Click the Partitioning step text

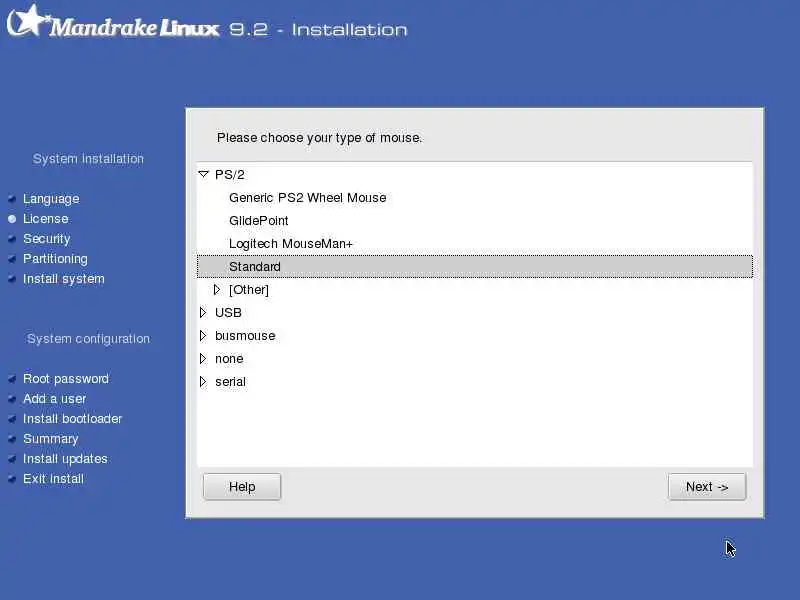[x=55, y=259]
